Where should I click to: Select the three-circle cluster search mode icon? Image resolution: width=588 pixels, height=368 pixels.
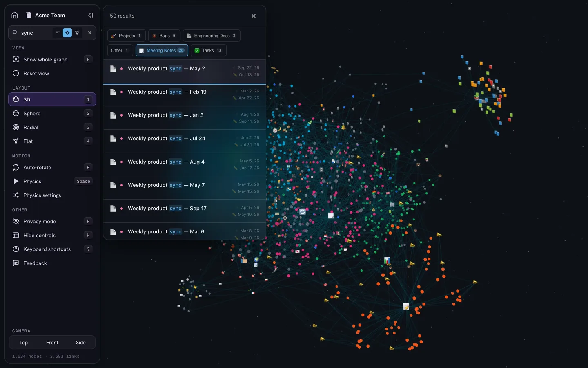point(77,33)
